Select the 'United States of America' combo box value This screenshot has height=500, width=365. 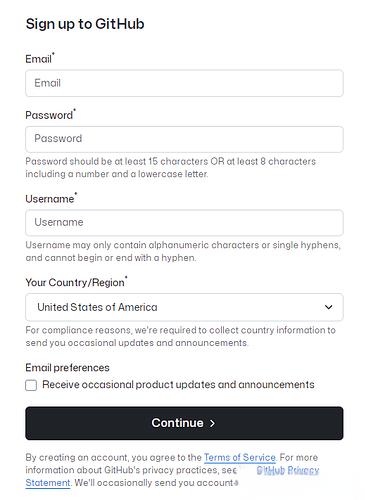(97, 307)
